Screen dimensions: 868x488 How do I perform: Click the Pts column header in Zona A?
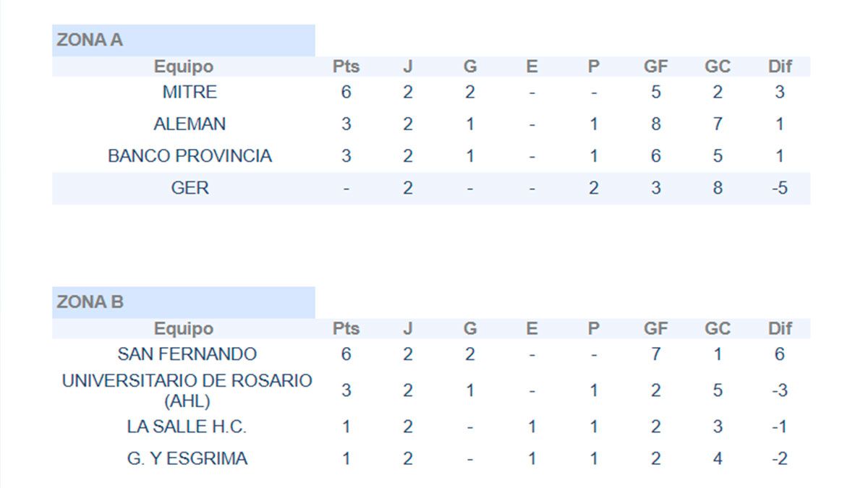click(346, 67)
